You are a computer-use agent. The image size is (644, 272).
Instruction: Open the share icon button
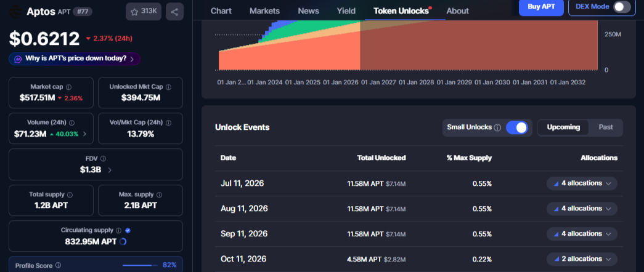tap(174, 12)
